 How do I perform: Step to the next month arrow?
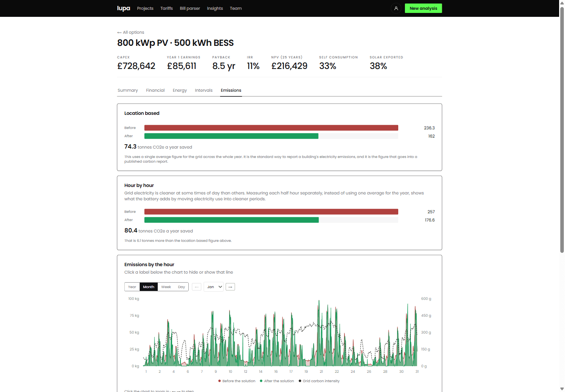230,287
